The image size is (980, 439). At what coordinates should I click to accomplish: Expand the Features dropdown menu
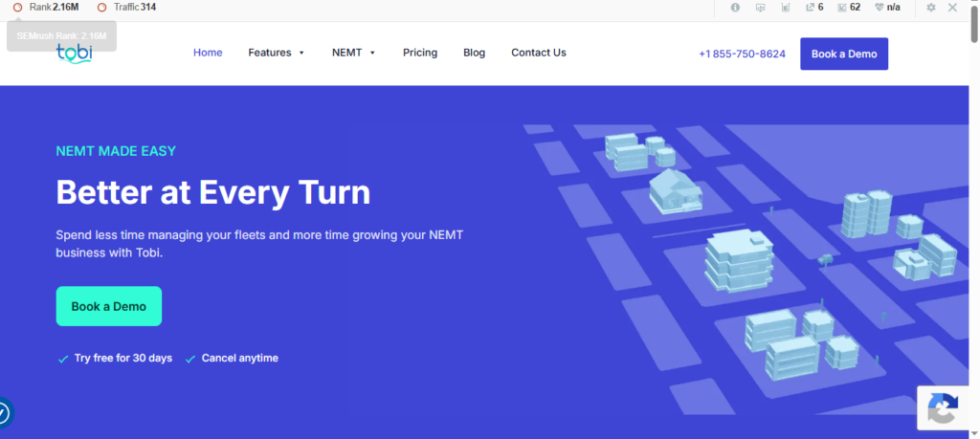pos(277,53)
